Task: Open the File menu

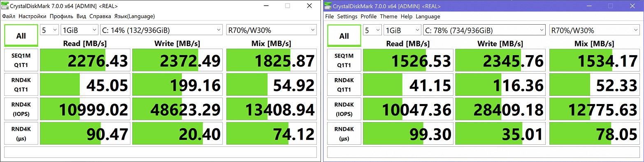Action: [x=329, y=16]
